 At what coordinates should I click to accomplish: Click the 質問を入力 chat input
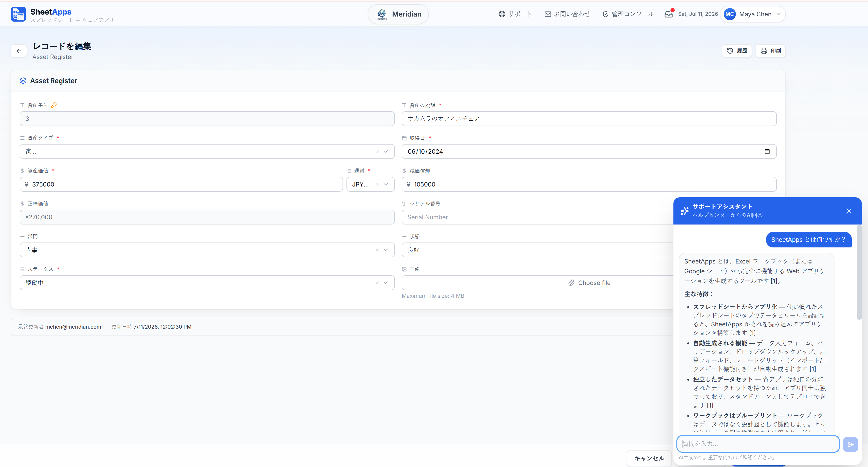click(x=758, y=444)
